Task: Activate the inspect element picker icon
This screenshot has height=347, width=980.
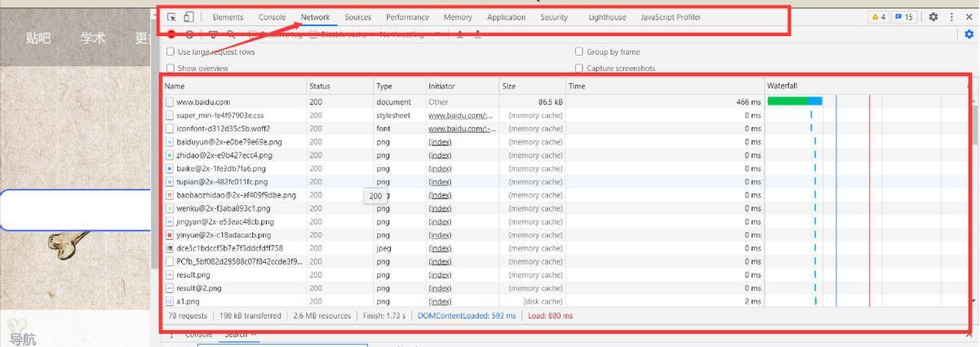Action: click(x=171, y=17)
